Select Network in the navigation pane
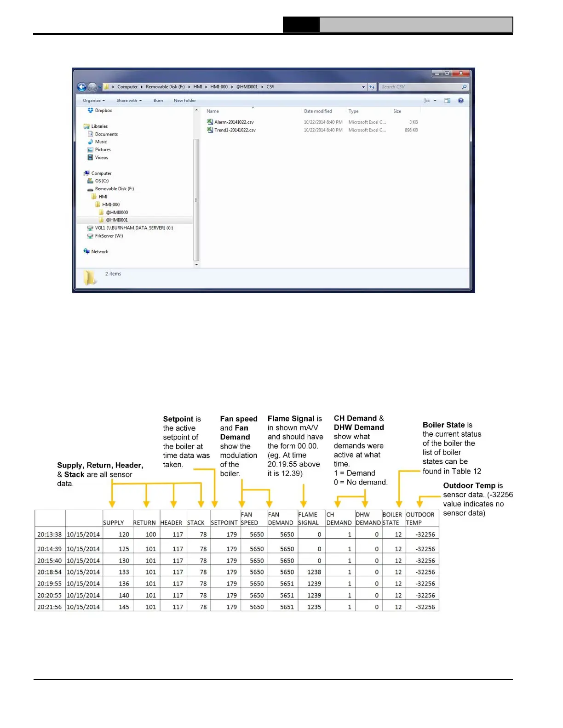This screenshot has height=728, width=563. click(x=99, y=251)
